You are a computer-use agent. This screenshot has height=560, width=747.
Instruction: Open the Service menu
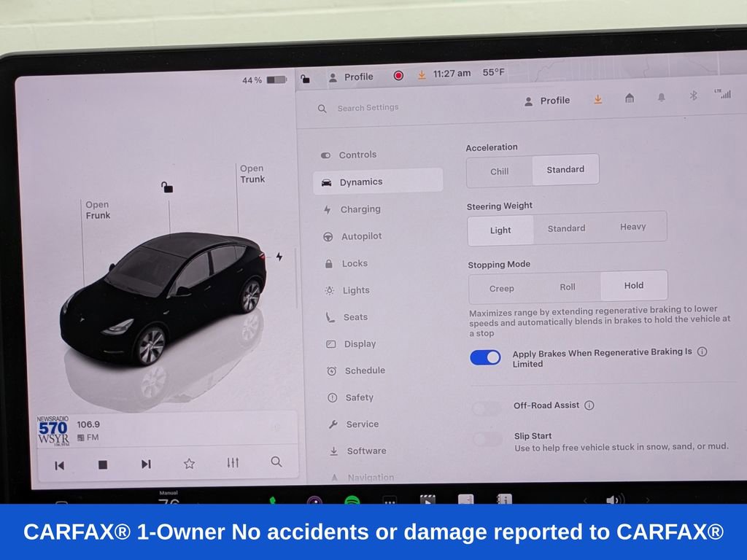coord(362,424)
